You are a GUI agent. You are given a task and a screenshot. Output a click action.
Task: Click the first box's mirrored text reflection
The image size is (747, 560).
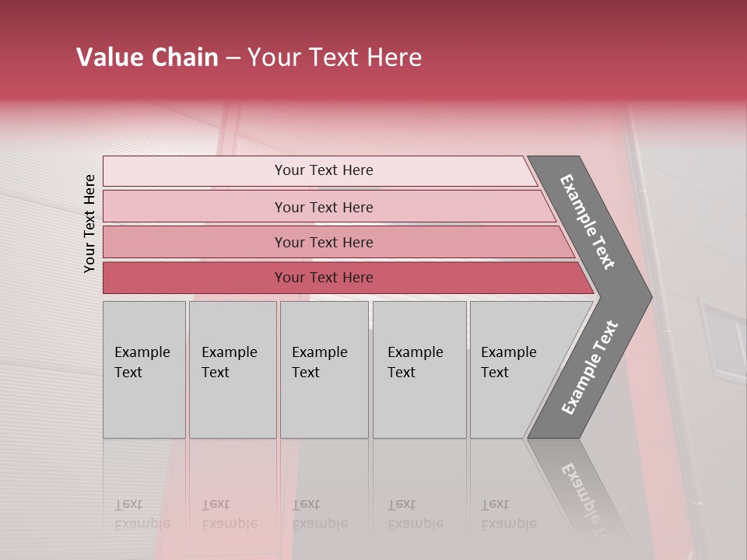[141, 515]
